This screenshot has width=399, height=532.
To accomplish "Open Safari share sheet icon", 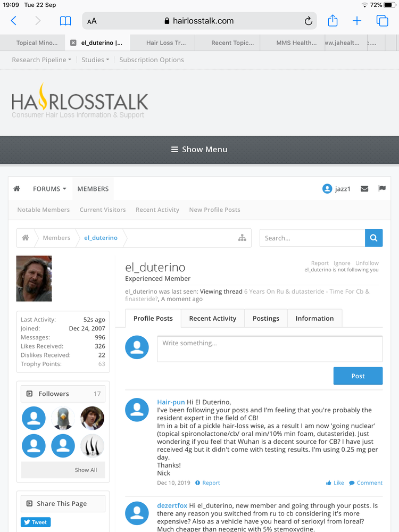I will [x=332, y=21].
